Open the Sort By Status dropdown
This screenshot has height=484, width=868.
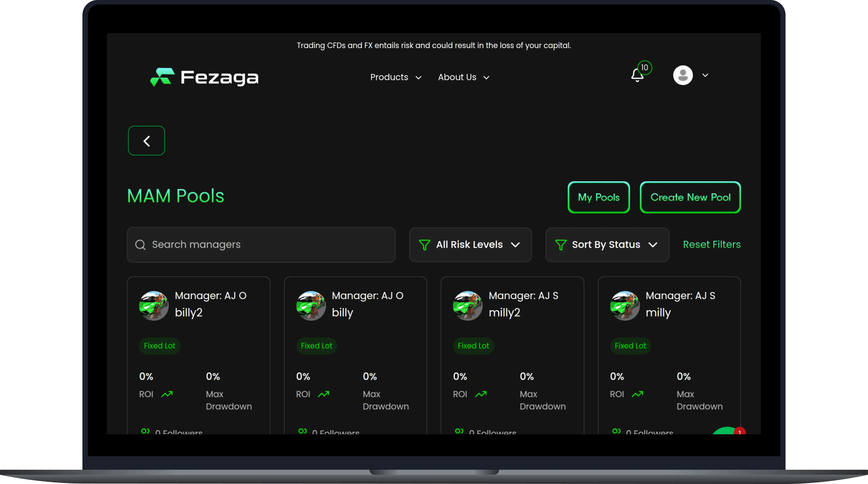(607, 245)
